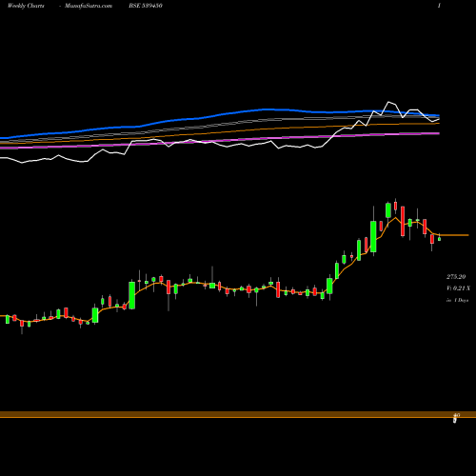The height and width of the screenshot is (476, 476).
Task: Click the volume text 'V: 0.21 X'
Action: [x=458, y=288]
